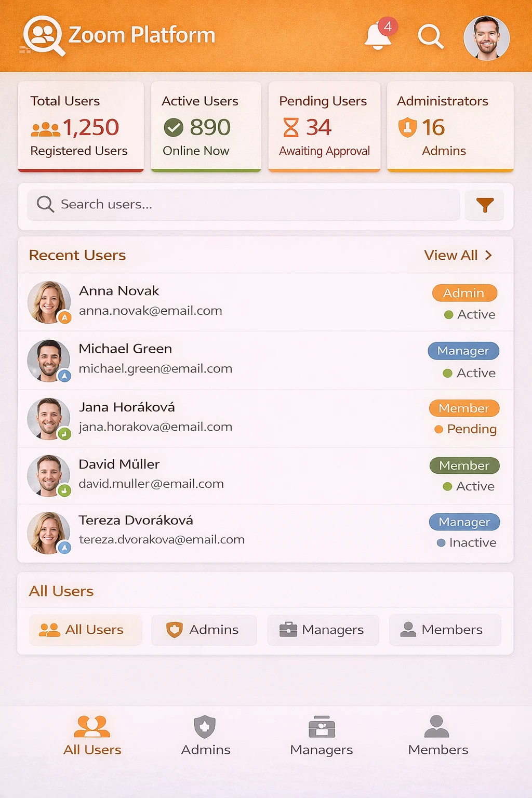The height and width of the screenshot is (798, 532).
Task: Select the Admins filter chip
Action: 204,630
